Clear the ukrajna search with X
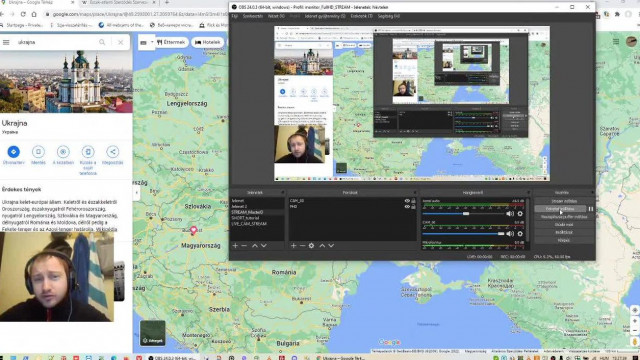Image resolution: width=640 pixels, height=360 pixels. [120, 42]
